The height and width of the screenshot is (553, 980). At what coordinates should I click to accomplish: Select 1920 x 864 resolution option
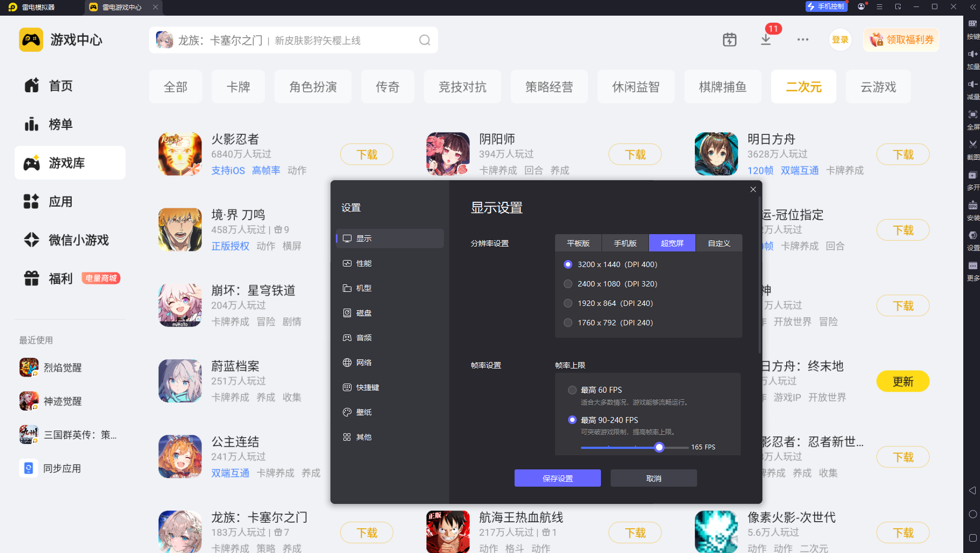(608, 303)
